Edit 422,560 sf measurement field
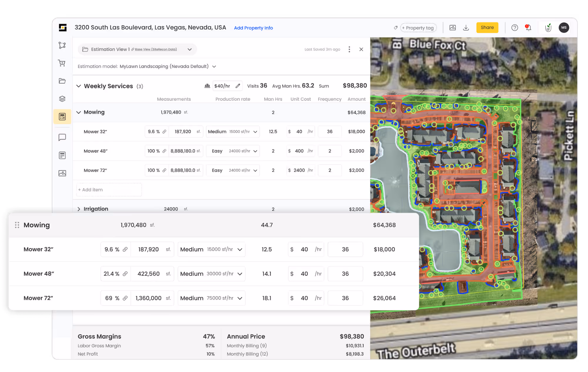Image resolution: width=588 pixels, height=372 pixels. pyautogui.click(x=153, y=274)
